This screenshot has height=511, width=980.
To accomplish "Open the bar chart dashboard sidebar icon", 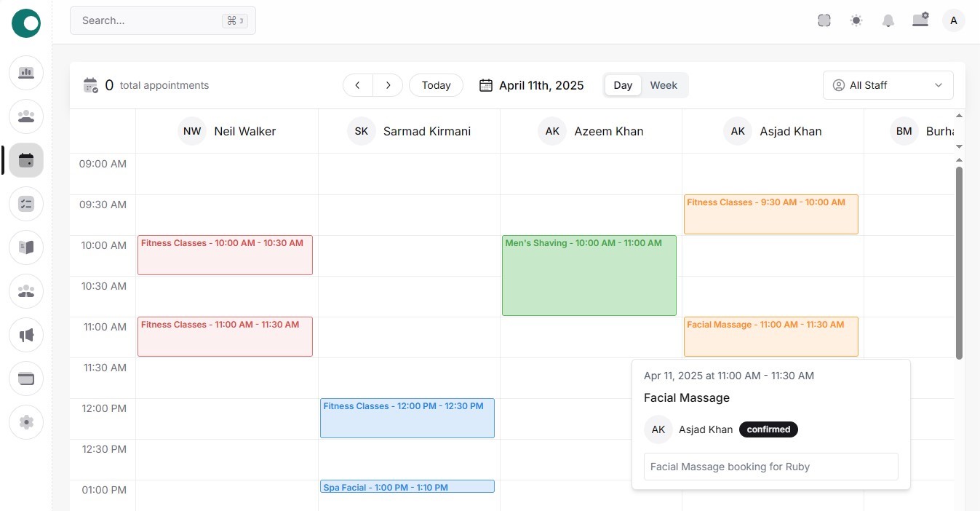I will click(x=26, y=73).
